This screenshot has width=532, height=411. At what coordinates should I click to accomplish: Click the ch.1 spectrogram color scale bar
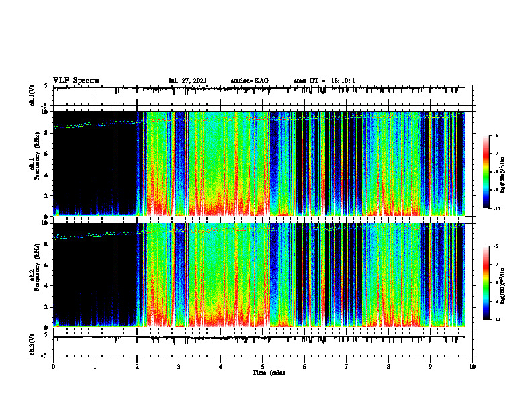(486, 172)
